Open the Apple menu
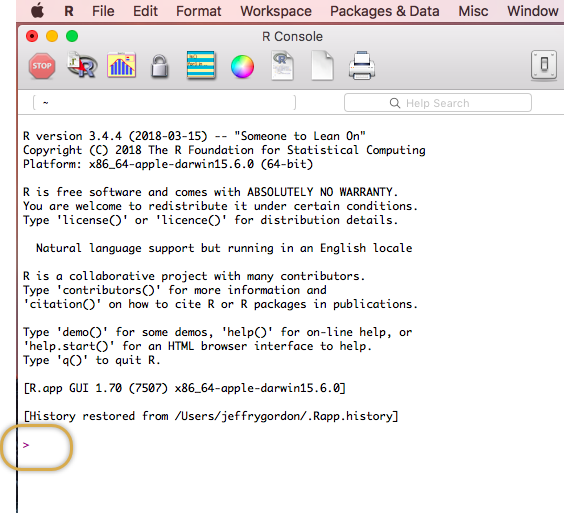 click(x=37, y=11)
